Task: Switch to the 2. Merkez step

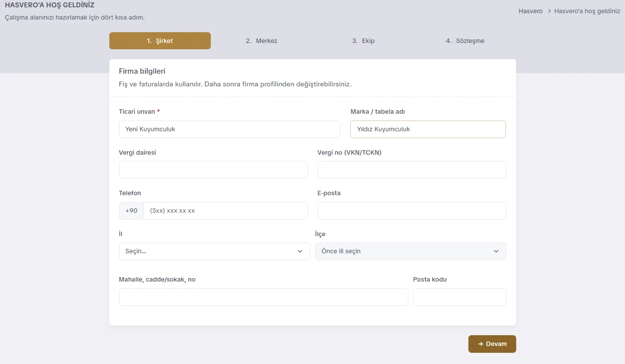Action: click(262, 41)
